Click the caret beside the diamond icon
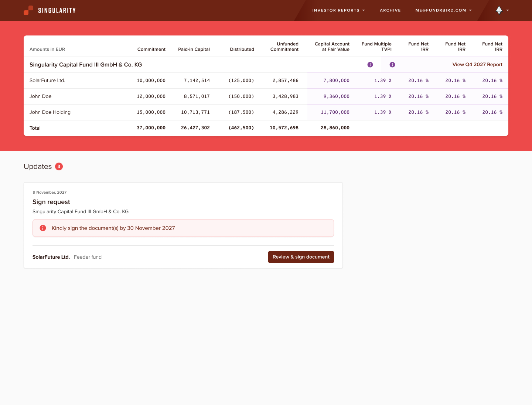This screenshot has height=405, width=532. pyautogui.click(x=508, y=10)
